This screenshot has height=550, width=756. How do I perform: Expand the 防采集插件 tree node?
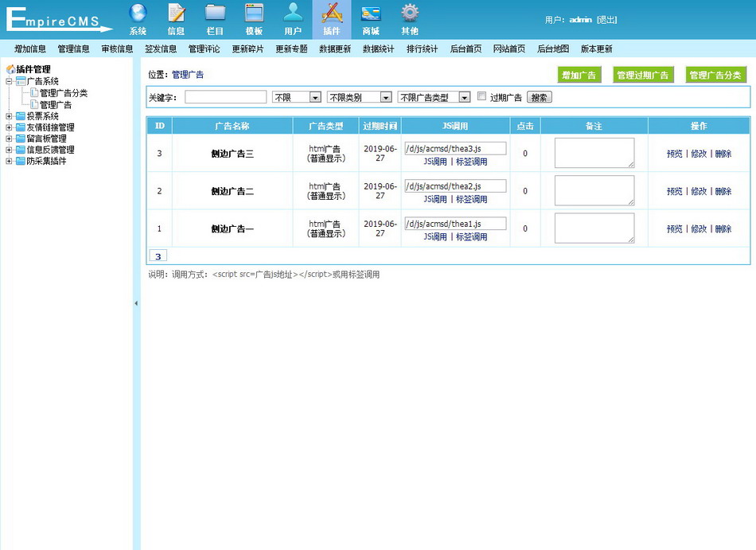click(x=9, y=161)
